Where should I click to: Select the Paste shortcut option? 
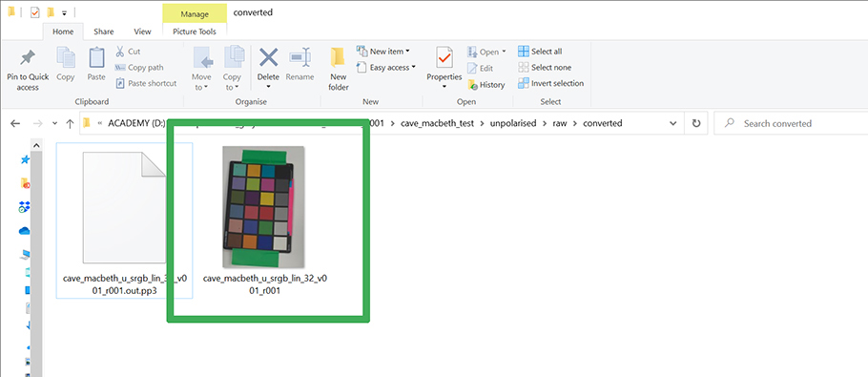[146, 83]
